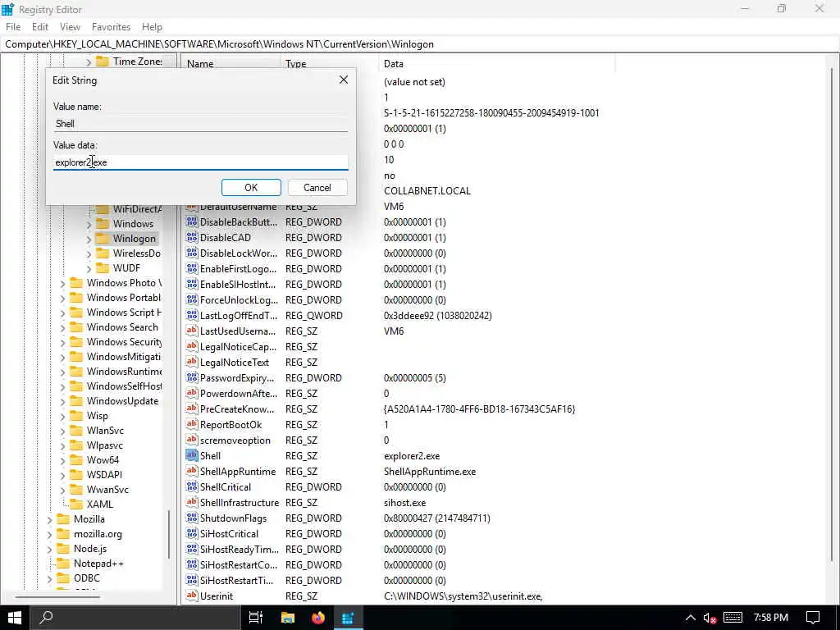The height and width of the screenshot is (630, 840).
Task: Expand the WirelessDocking key
Action: click(x=89, y=253)
